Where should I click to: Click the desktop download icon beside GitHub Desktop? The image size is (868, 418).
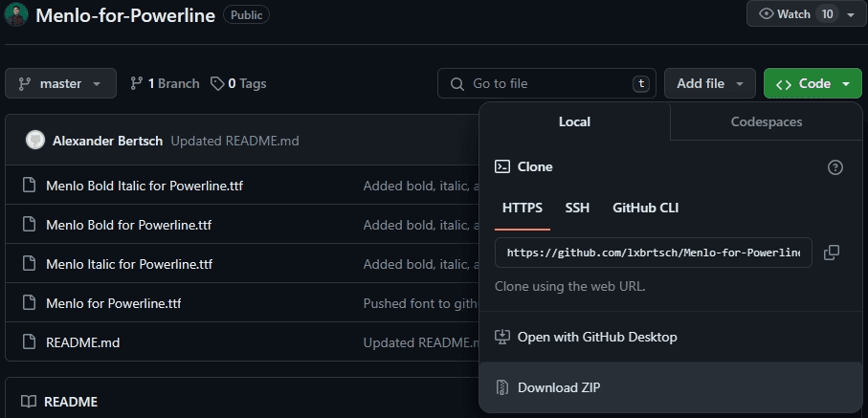point(501,337)
